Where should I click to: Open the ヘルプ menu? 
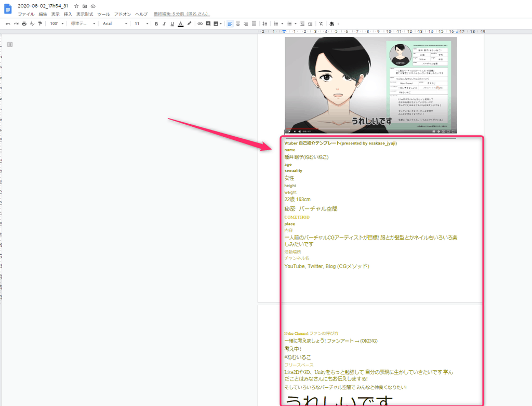(x=141, y=14)
